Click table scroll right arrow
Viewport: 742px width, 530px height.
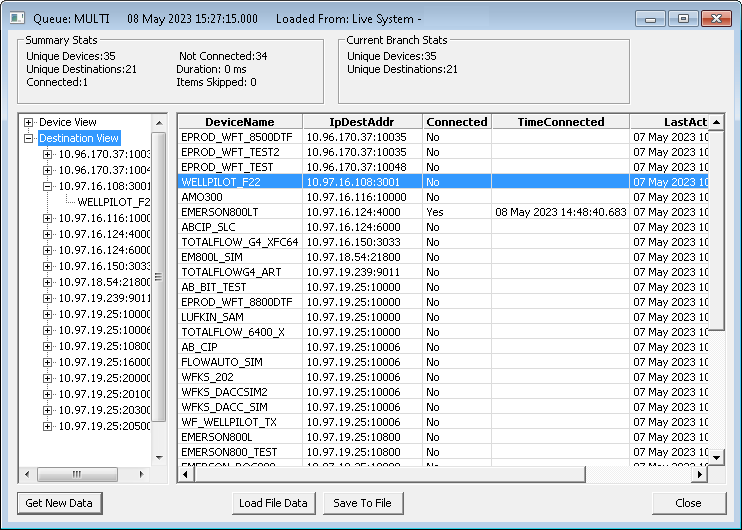click(700, 474)
